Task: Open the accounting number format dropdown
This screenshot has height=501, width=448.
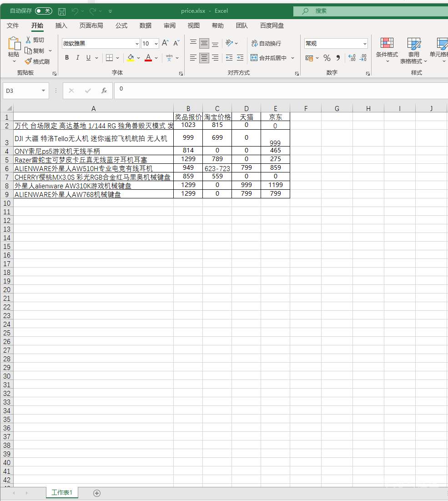Action: coord(317,58)
